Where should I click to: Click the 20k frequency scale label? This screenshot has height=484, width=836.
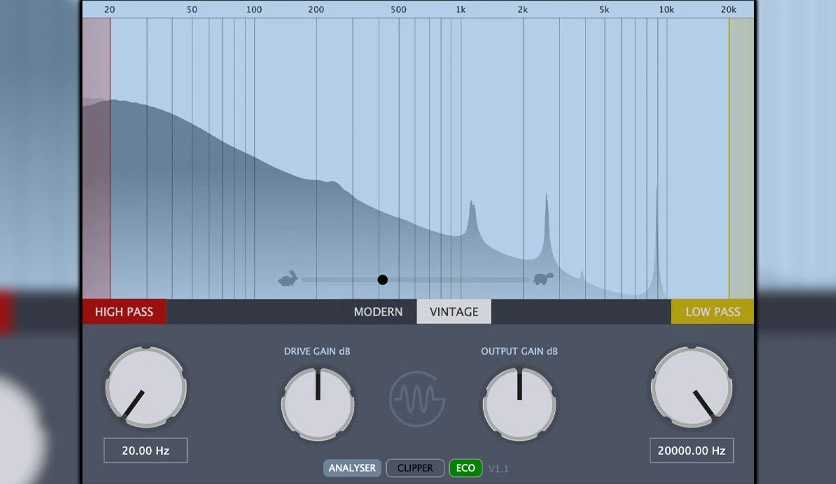click(x=728, y=10)
